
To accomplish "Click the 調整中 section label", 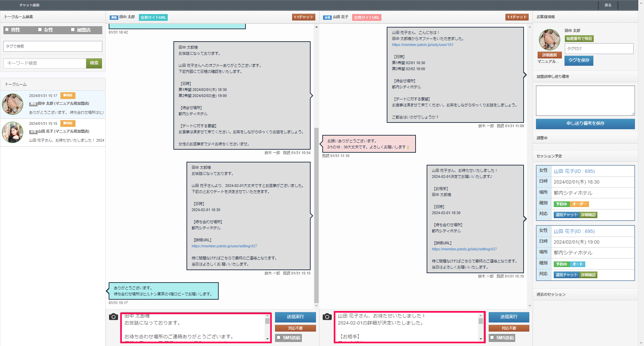I will click(x=542, y=138).
